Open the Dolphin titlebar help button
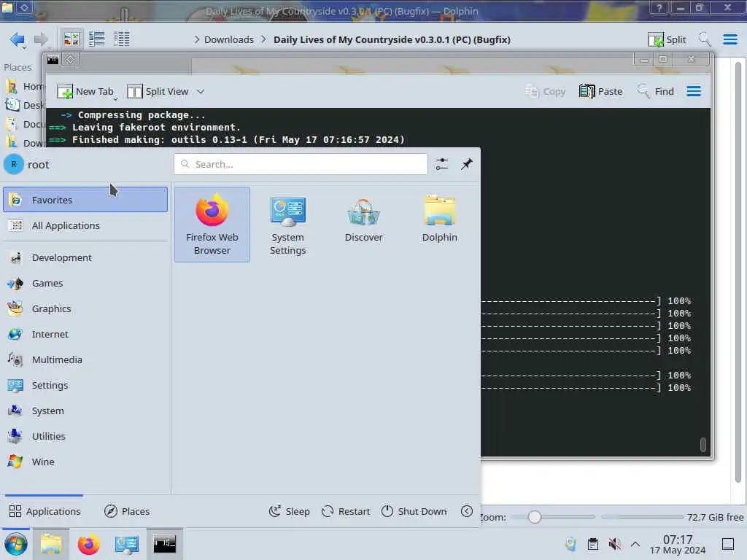747x560 pixels. point(659,7)
